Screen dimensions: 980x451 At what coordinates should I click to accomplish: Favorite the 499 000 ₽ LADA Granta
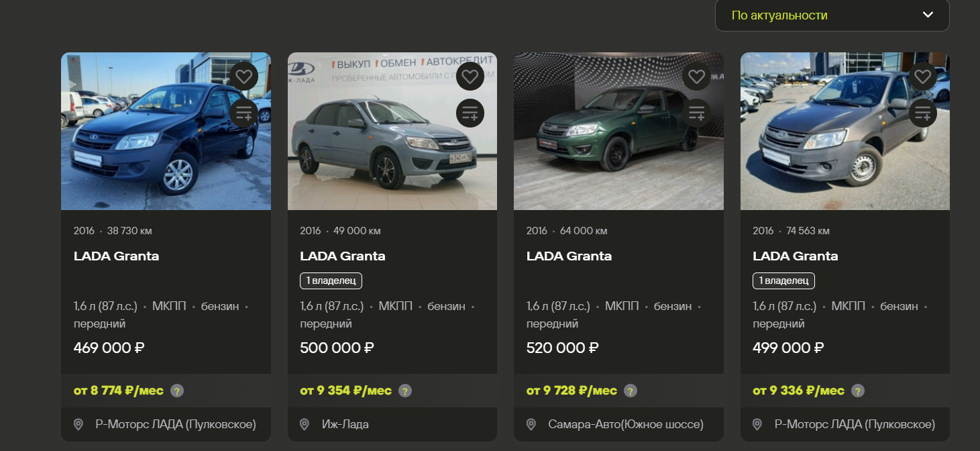coord(923,77)
